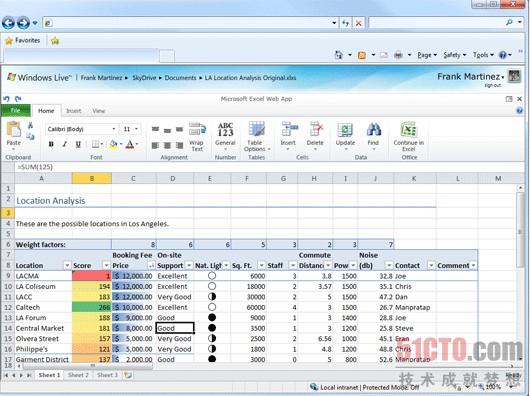Viewport: 530px width, 396px height.
Task: Open the font size 11 dropdown
Action: tap(136, 129)
